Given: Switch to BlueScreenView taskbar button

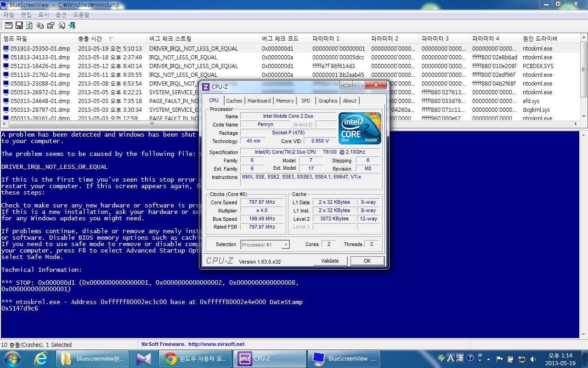Looking at the screenshot, I should [345, 358].
